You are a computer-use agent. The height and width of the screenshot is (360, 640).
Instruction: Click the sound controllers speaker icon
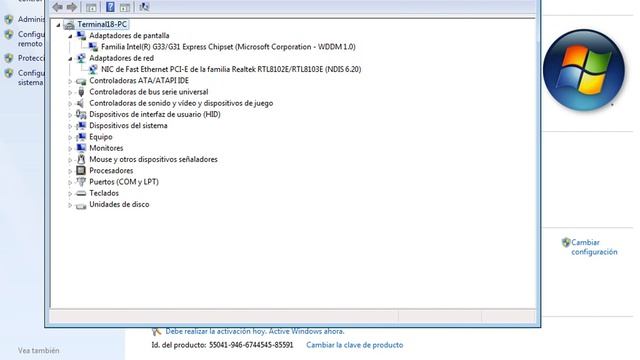pos(81,103)
